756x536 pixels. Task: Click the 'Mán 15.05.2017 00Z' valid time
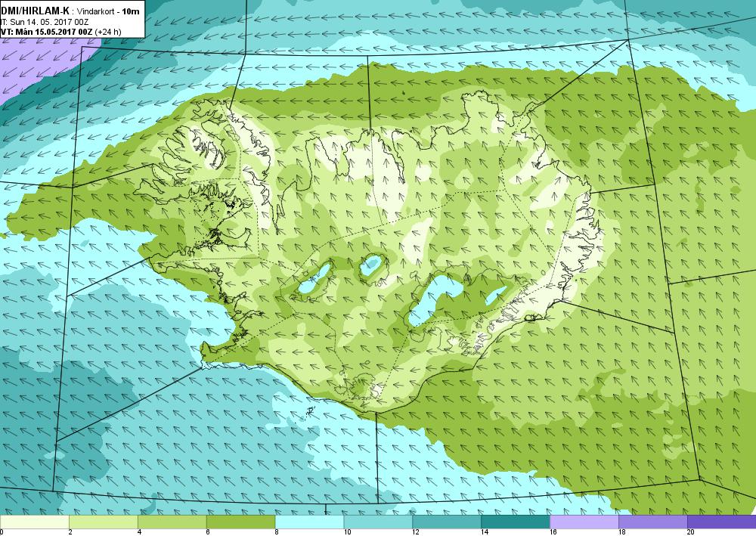pyautogui.click(x=53, y=32)
